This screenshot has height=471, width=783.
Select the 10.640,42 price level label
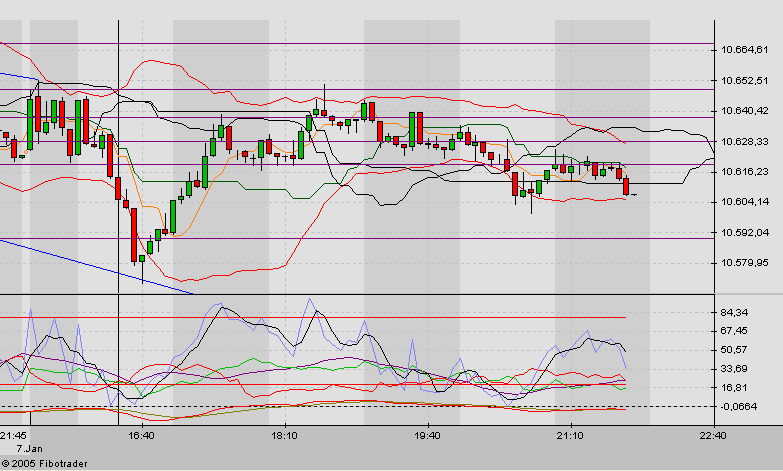coord(744,111)
